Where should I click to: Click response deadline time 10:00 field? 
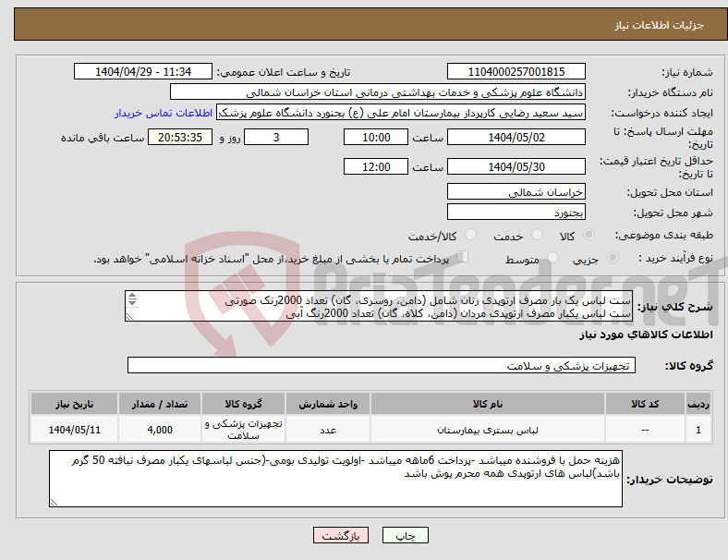coord(376,137)
